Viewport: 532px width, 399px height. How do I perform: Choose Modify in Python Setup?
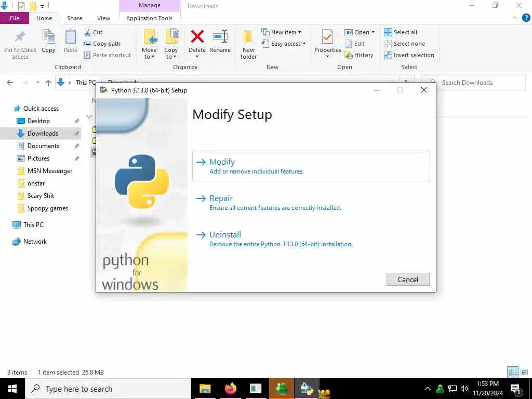tap(311, 166)
